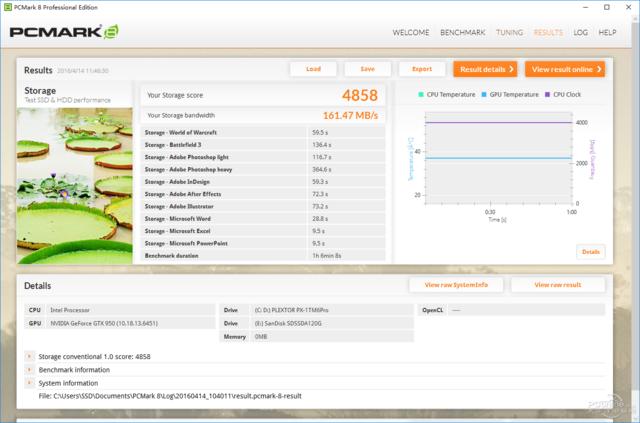640x423 pixels.
Task: Click the chart Details button
Action: 591,252
